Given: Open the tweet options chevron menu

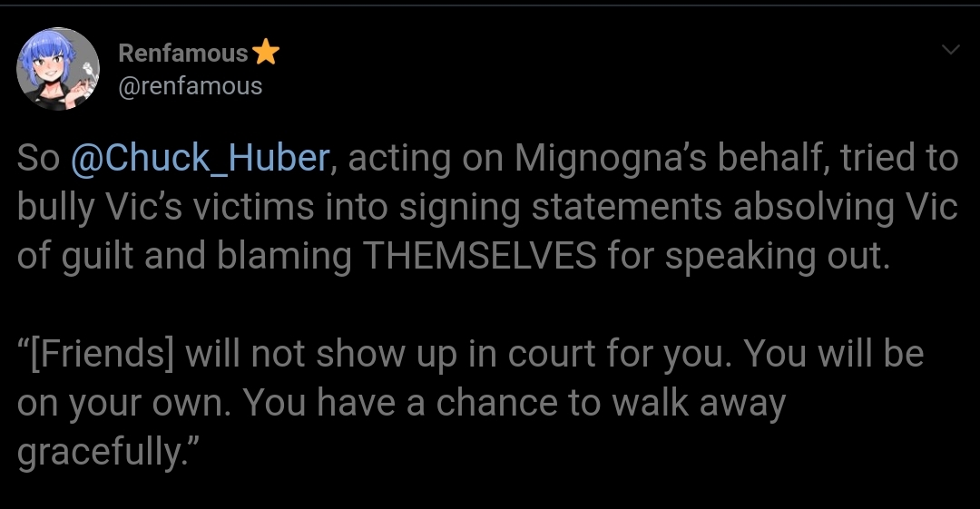Looking at the screenshot, I should (950, 49).
